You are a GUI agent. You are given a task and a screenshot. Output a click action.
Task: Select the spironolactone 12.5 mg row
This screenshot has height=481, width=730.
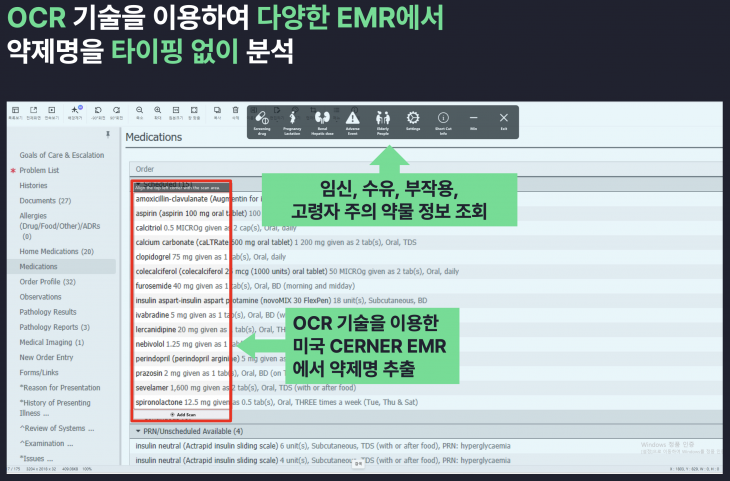(x=426, y=402)
